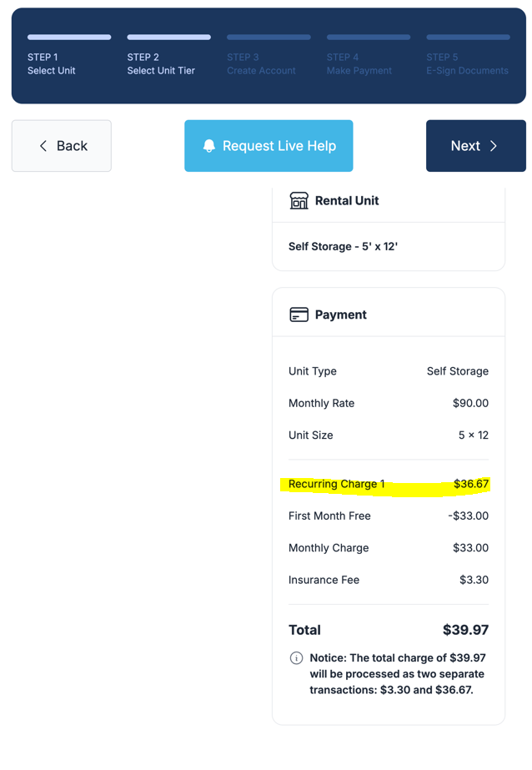Click the Payment credit card icon
The height and width of the screenshot is (770, 532).
(298, 315)
